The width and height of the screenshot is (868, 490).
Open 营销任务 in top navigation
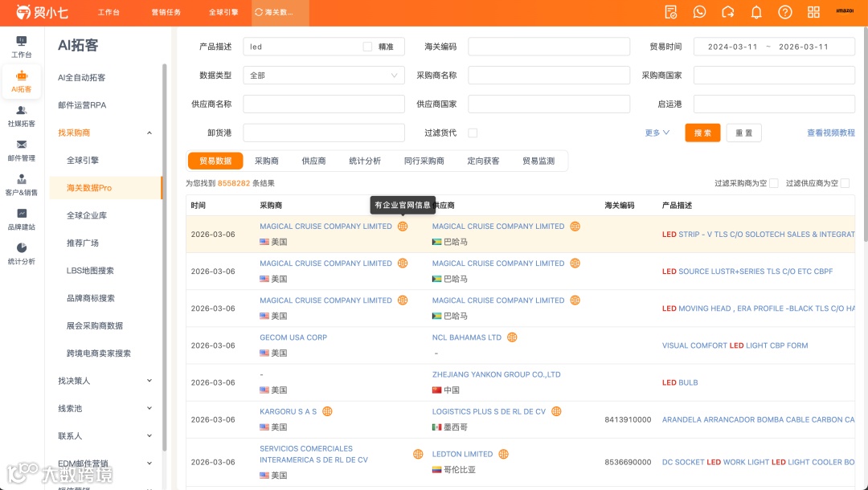(166, 12)
